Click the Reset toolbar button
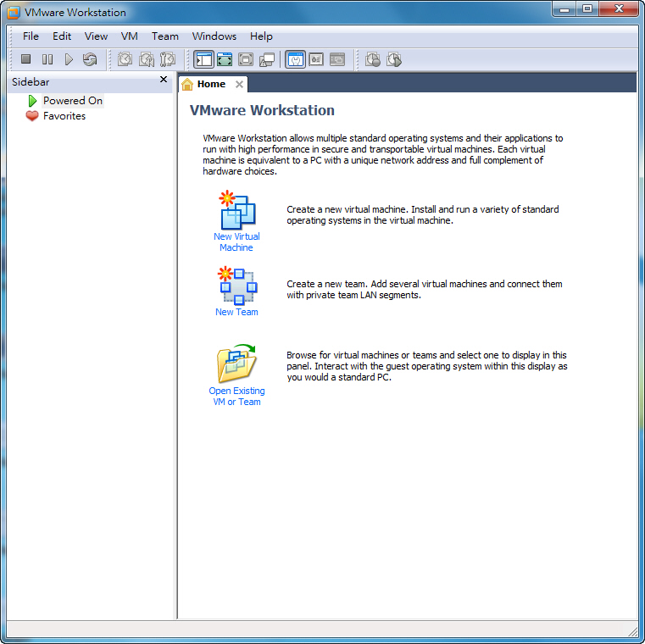The width and height of the screenshot is (645, 644). click(x=90, y=59)
